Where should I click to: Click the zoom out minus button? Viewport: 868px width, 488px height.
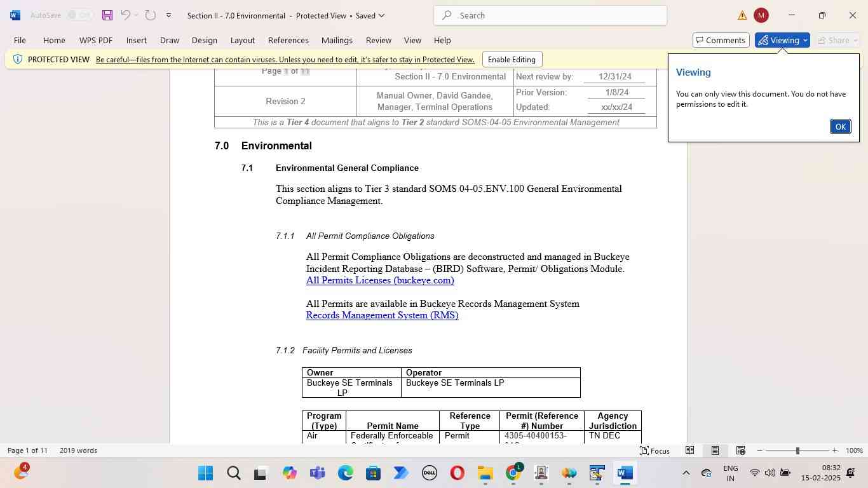pyautogui.click(x=759, y=451)
